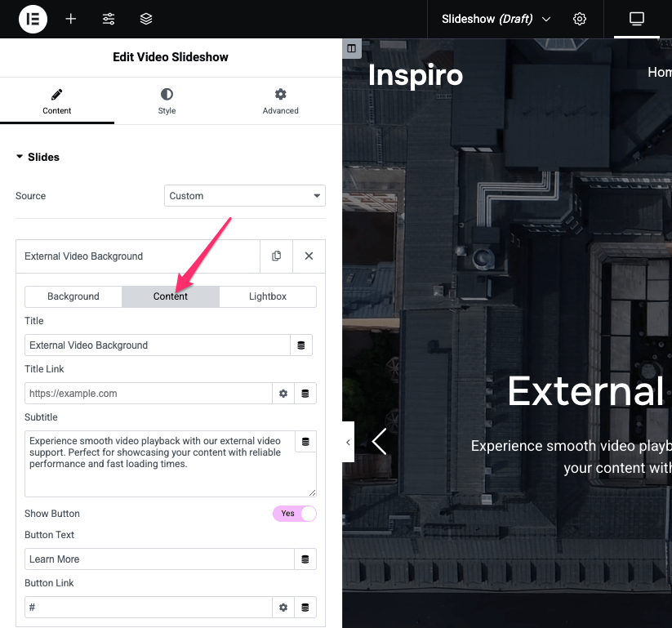Select the Lightbox slide option

[x=267, y=296]
